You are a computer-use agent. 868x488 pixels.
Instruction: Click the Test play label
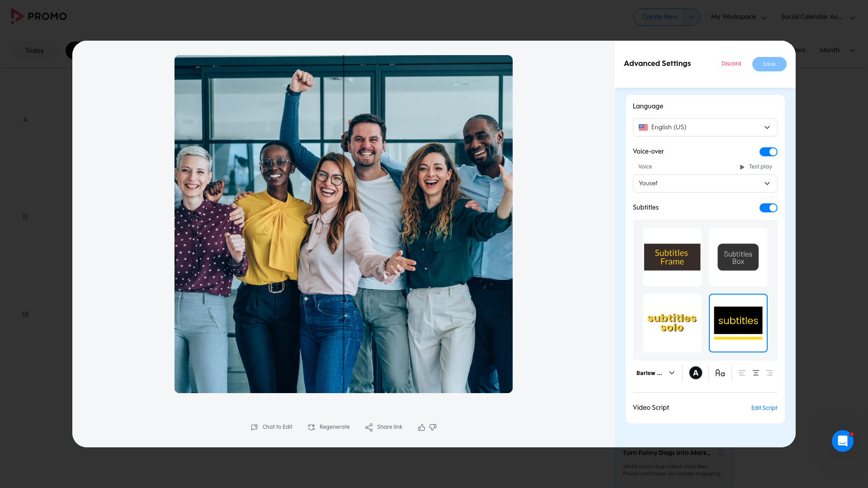(760, 167)
